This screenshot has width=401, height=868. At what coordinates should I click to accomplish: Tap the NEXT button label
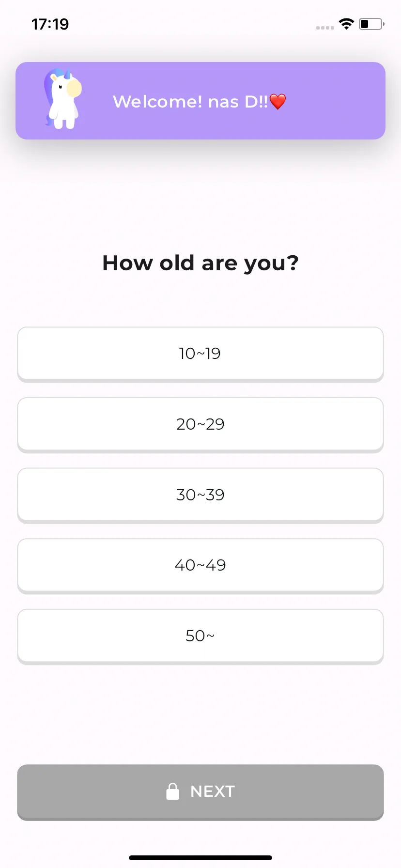tap(213, 791)
